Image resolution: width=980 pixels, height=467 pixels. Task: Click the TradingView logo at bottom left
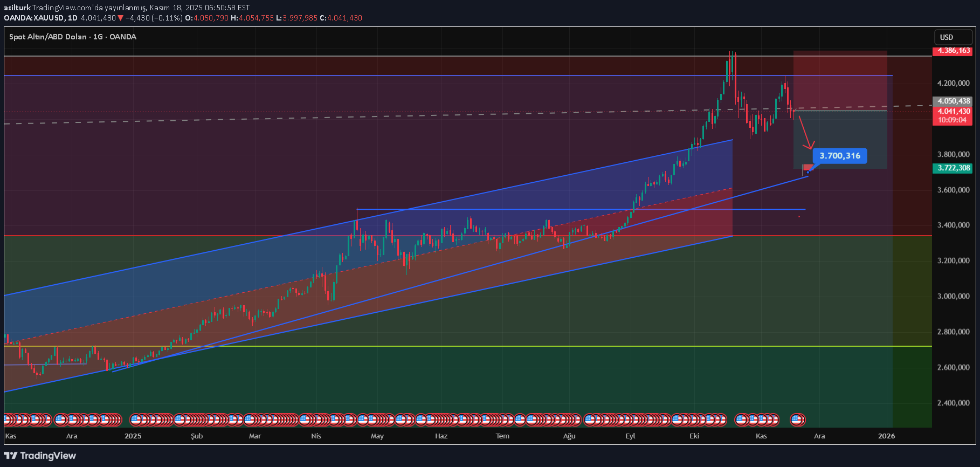40,456
